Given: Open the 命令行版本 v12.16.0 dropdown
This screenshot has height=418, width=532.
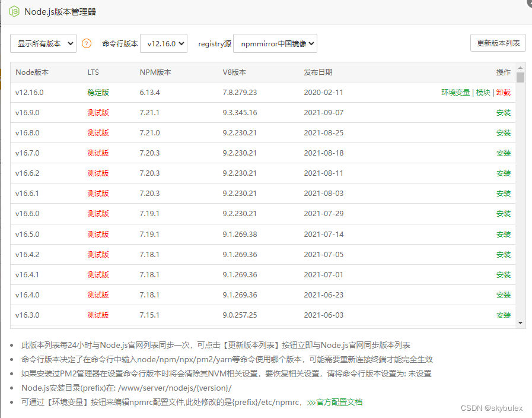Looking at the screenshot, I should (164, 43).
